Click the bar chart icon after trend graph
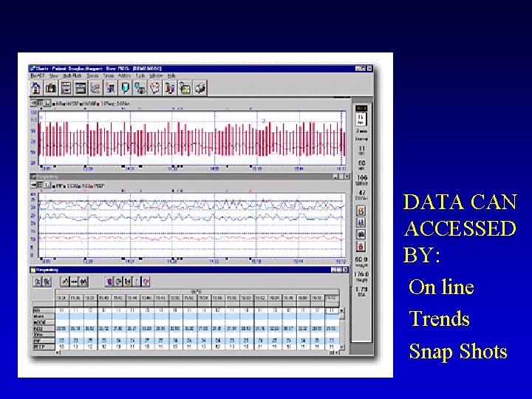 (111, 88)
